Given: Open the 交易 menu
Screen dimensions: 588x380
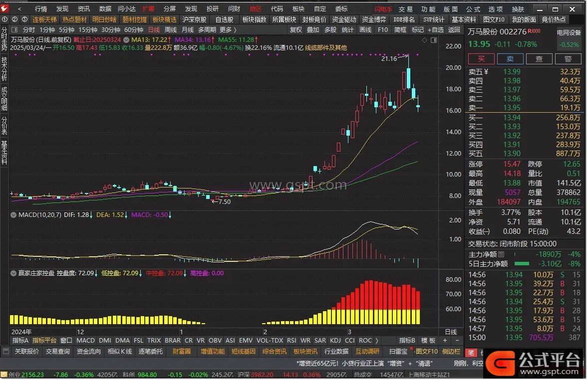Looking at the screenshot, I should point(406,9).
